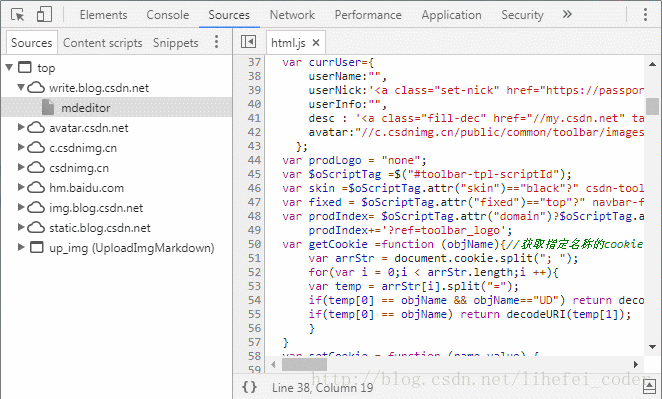This screenshot has height=399, width=662.
Task: Open the Application panel
Action: (x=451, y=15)
